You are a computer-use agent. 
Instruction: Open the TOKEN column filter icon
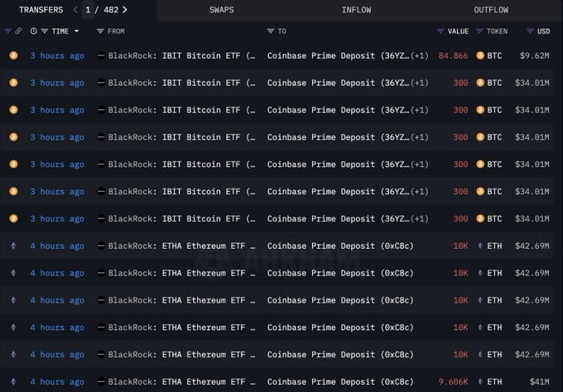tap(479, 31)
